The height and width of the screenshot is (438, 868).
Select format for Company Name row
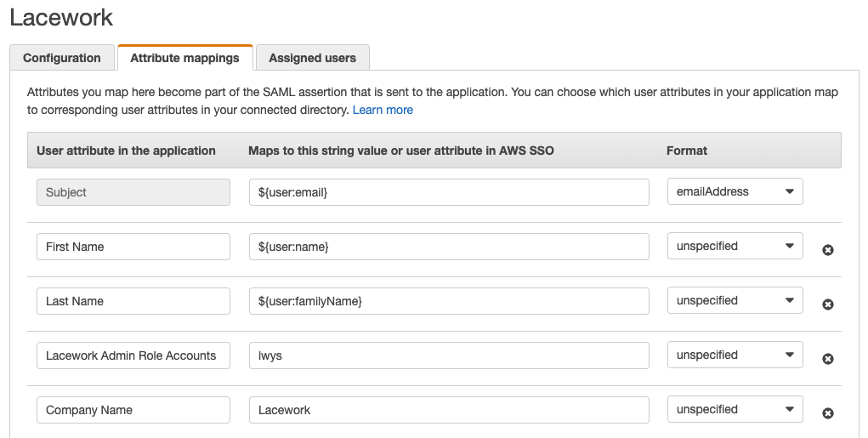(x=735, y=410)
